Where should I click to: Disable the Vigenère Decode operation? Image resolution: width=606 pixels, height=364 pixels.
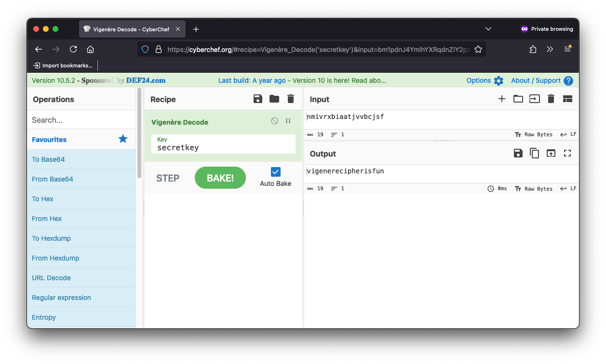point(274,121)
